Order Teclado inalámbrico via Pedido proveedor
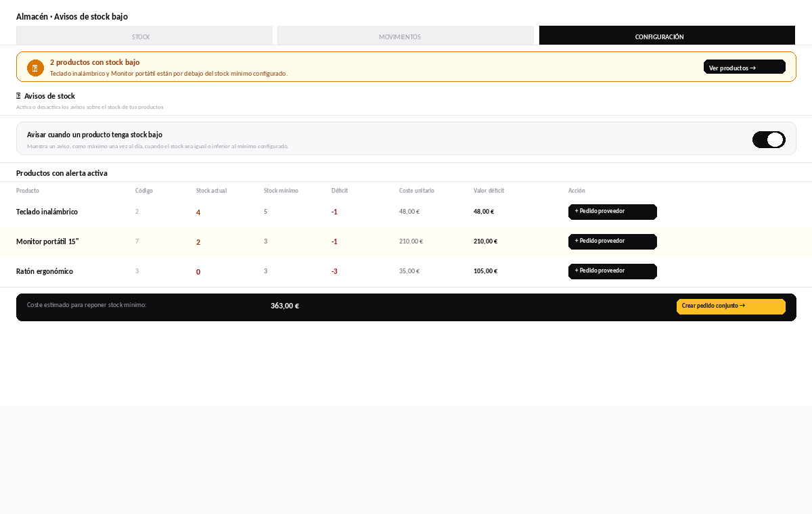 [x=612, y=212]
